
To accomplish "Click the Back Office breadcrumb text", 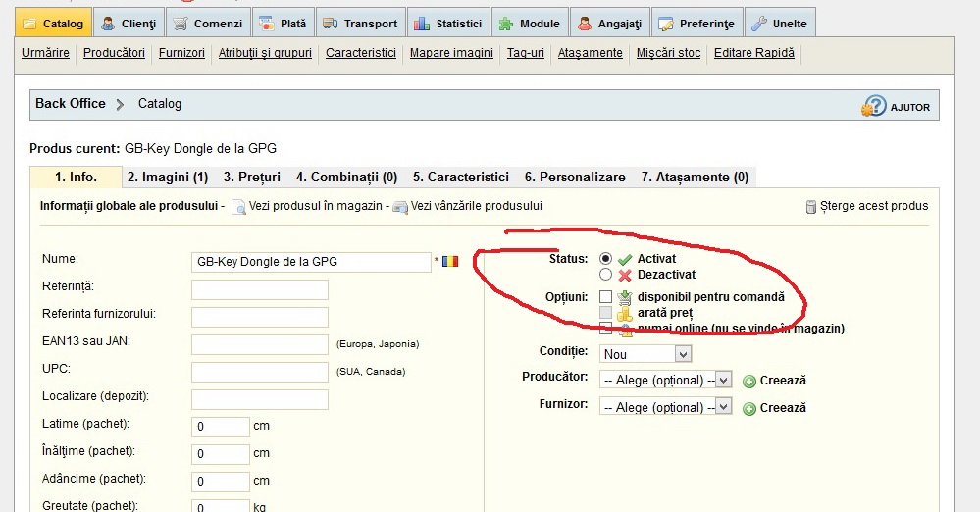I will pos(71,104).
